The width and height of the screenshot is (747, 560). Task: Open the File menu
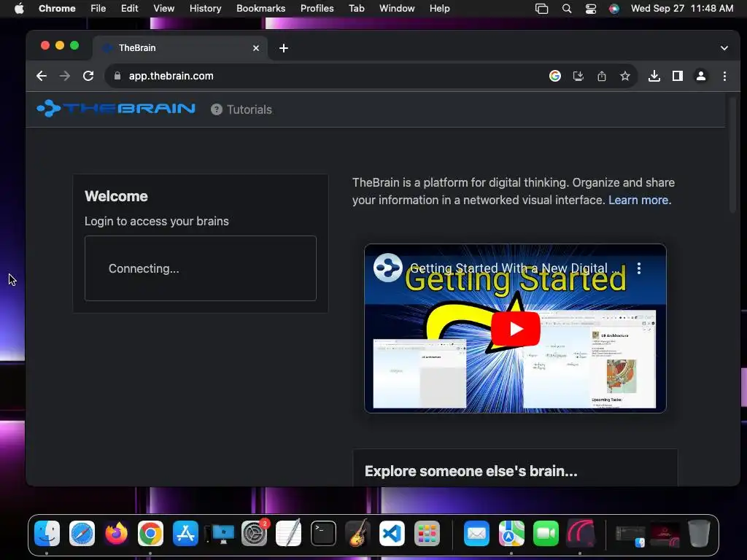[x=98, y=9]
